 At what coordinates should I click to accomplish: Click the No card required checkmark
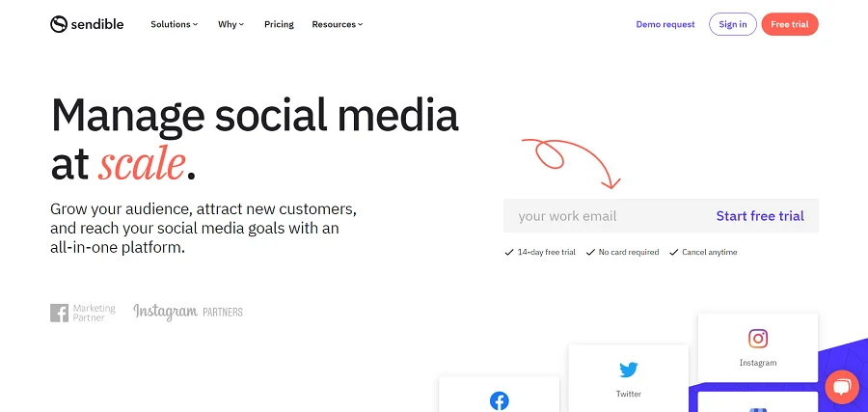pos(590,253)
